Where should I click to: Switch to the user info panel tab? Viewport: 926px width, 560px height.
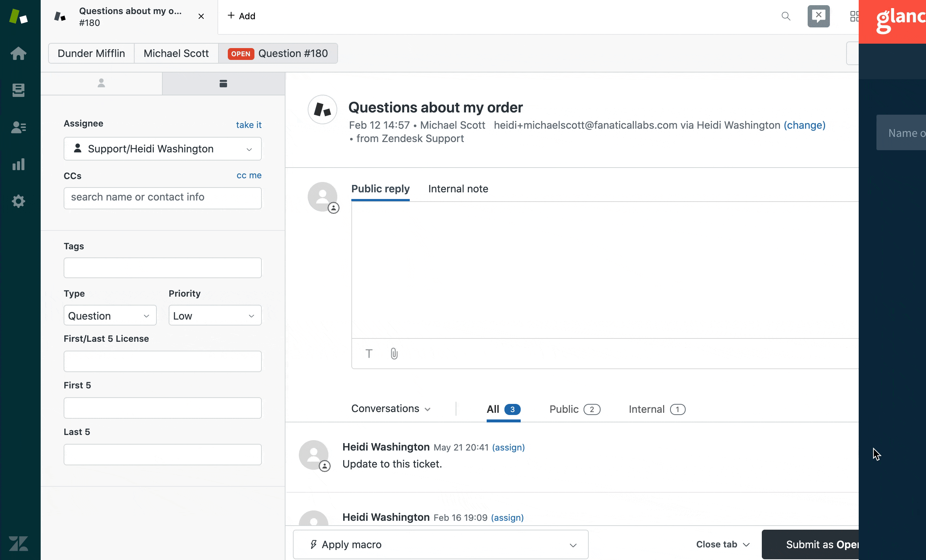101,83
